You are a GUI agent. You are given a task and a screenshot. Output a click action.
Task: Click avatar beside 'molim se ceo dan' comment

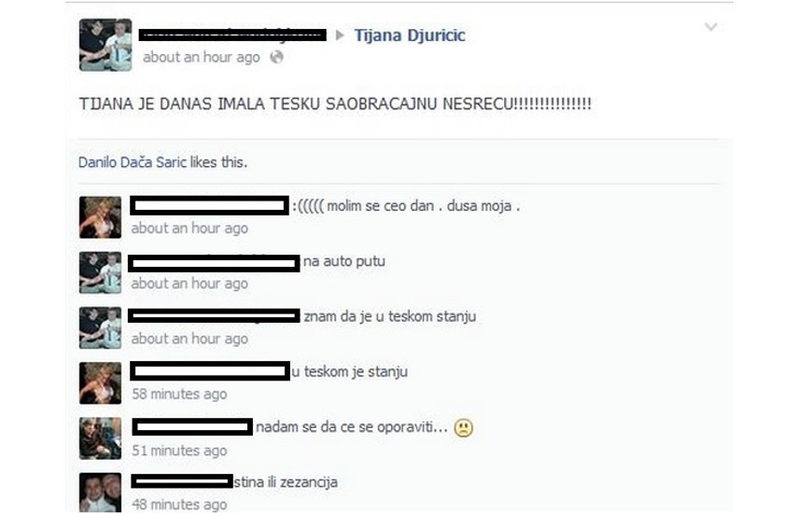[100, 217]
